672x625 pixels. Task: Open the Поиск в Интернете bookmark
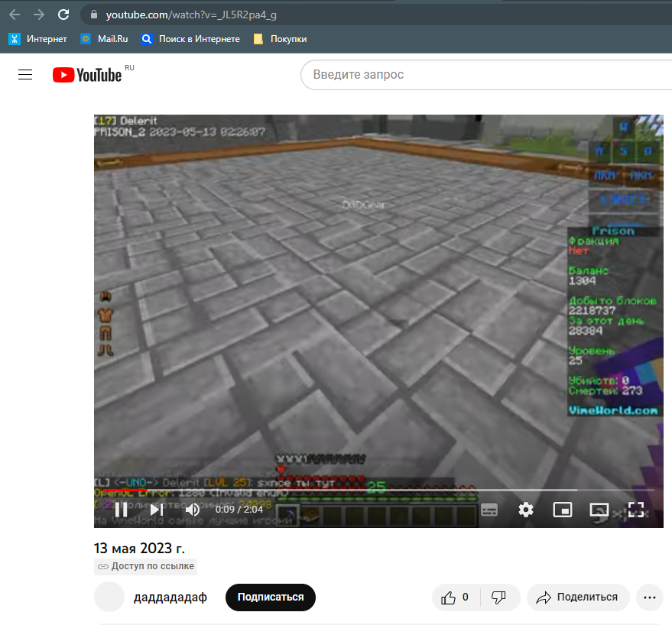190,39
